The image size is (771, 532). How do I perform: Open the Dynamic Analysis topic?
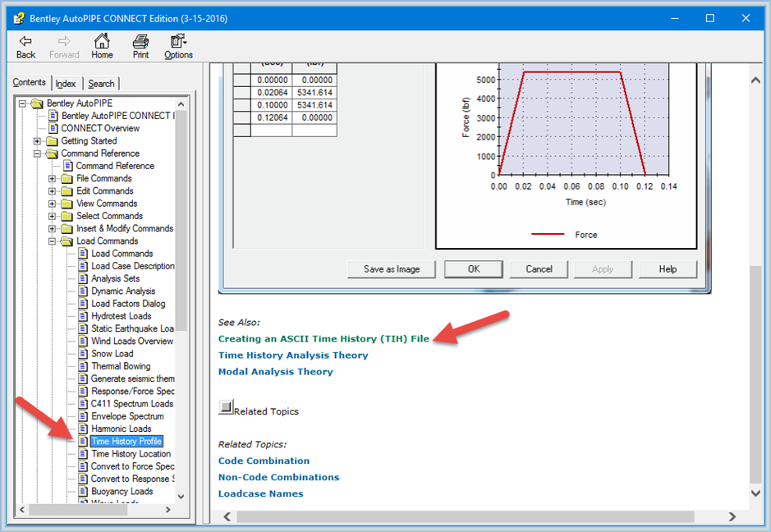click(x=123, y=291)
